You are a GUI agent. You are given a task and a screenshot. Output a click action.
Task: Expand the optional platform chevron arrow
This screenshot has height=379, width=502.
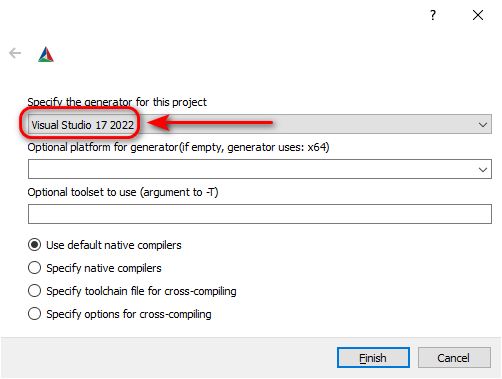coord(483,170)
